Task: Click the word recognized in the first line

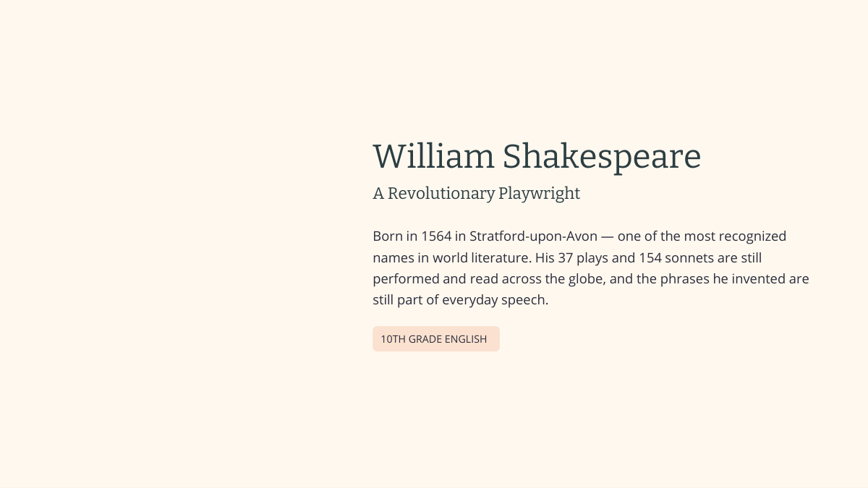Action: 752,236
